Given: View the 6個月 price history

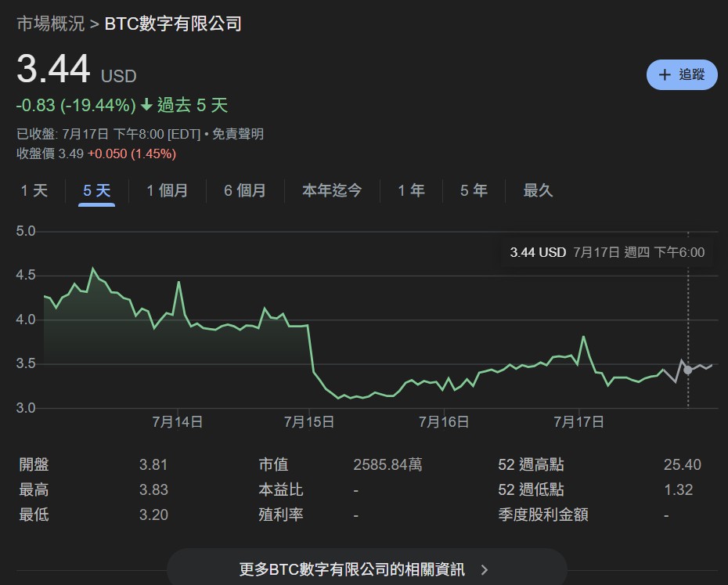Looking at the screenshot, I should 245,190.
